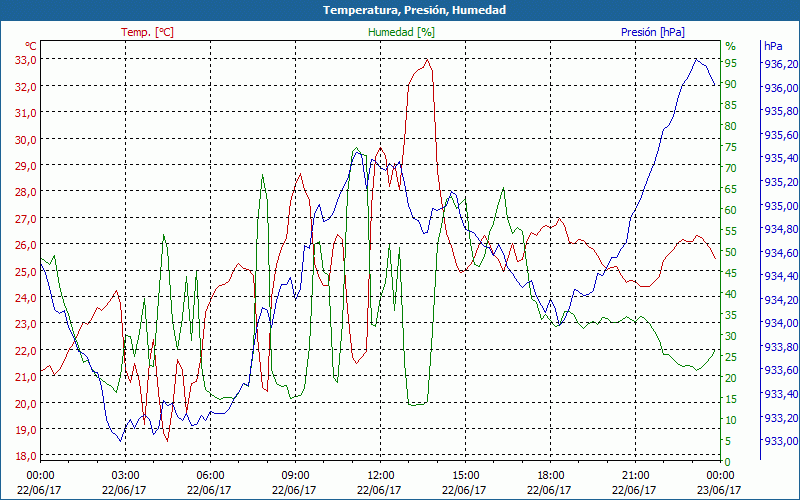Click the "25,0" temperature axis value
Image resolution: width=800 pixels, height=500 pixels.
click(26, 271)
